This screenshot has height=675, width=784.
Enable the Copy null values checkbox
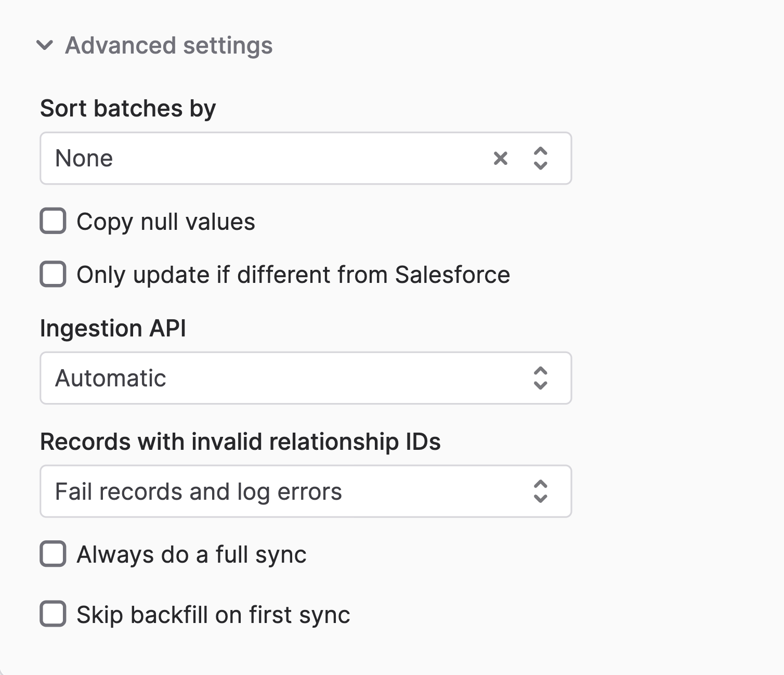pyautogui.click(x=53, y=221)
